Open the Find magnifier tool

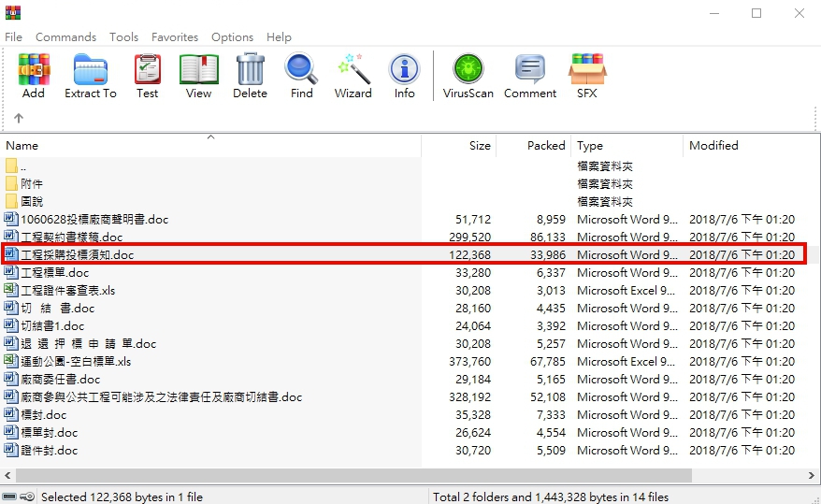tap(302, 69)
